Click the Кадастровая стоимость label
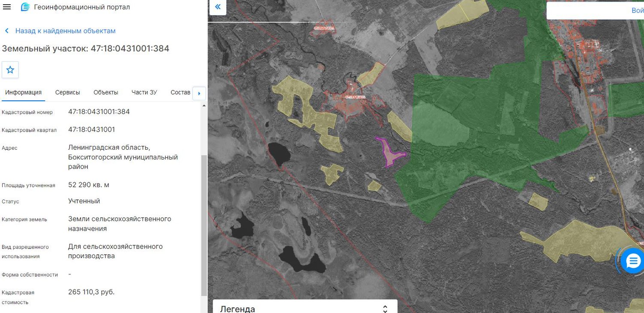The image size is (644, 313). (x=18, y=297)
